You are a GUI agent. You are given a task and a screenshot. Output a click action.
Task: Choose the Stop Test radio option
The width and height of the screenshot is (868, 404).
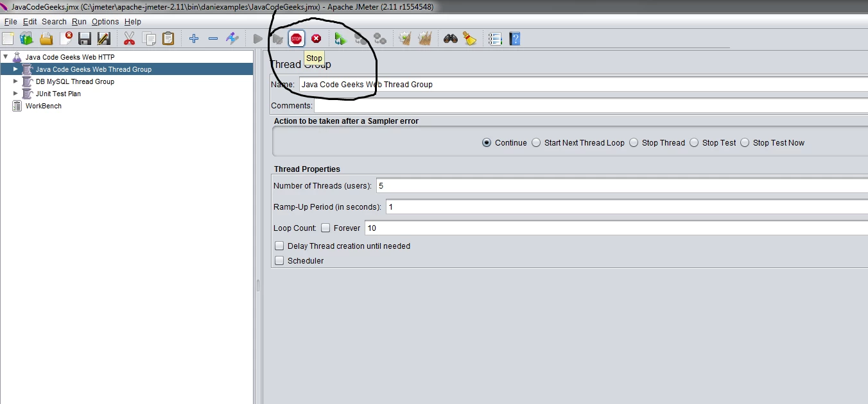point(694,143)
